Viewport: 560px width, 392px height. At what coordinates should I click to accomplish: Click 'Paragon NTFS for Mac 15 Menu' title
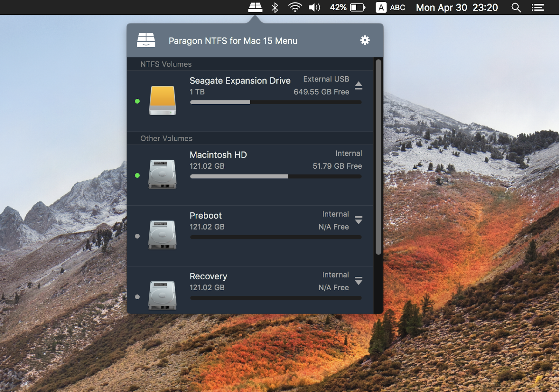point(233,41)
